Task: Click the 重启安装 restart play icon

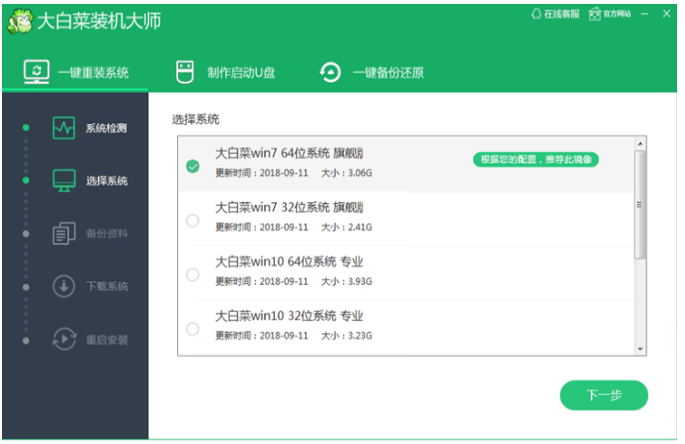Action: pyautogui.click(x=64, y=339)
